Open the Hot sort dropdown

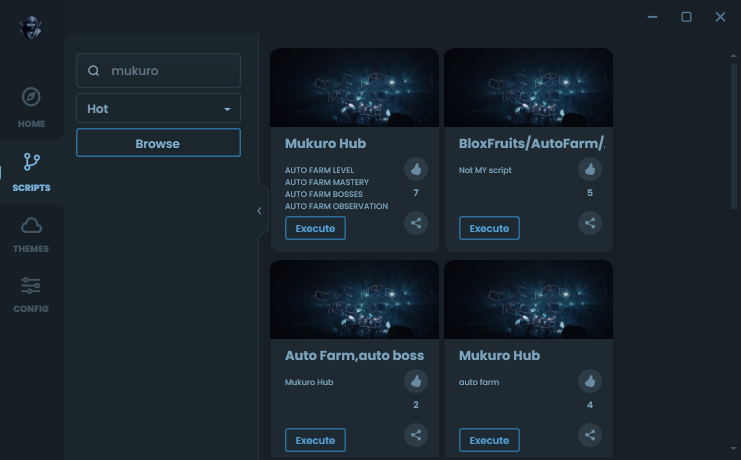tap(158, 108)
